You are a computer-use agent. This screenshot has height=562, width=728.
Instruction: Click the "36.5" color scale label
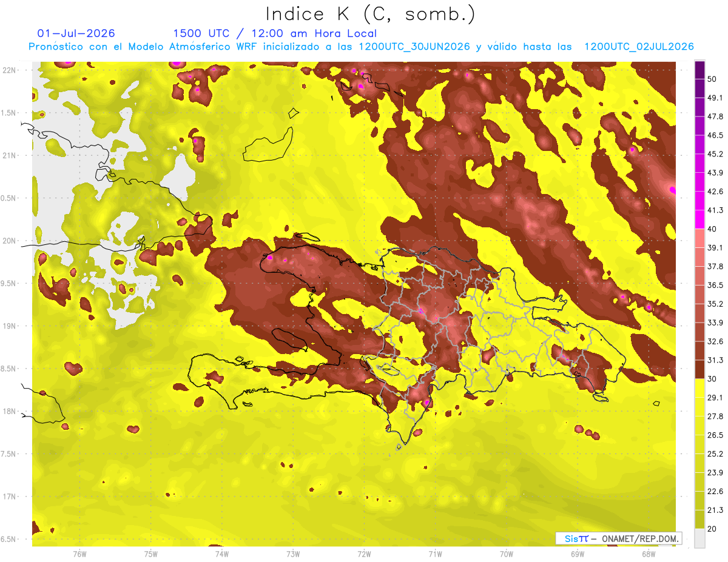(716, 285)
